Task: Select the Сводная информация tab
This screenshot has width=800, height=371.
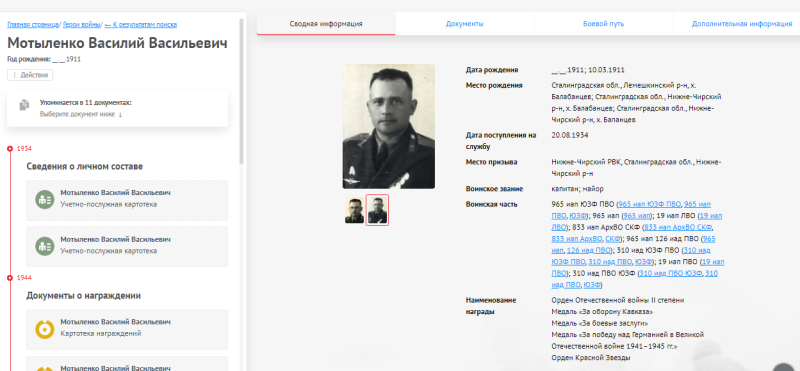Action: pos(326,24)
